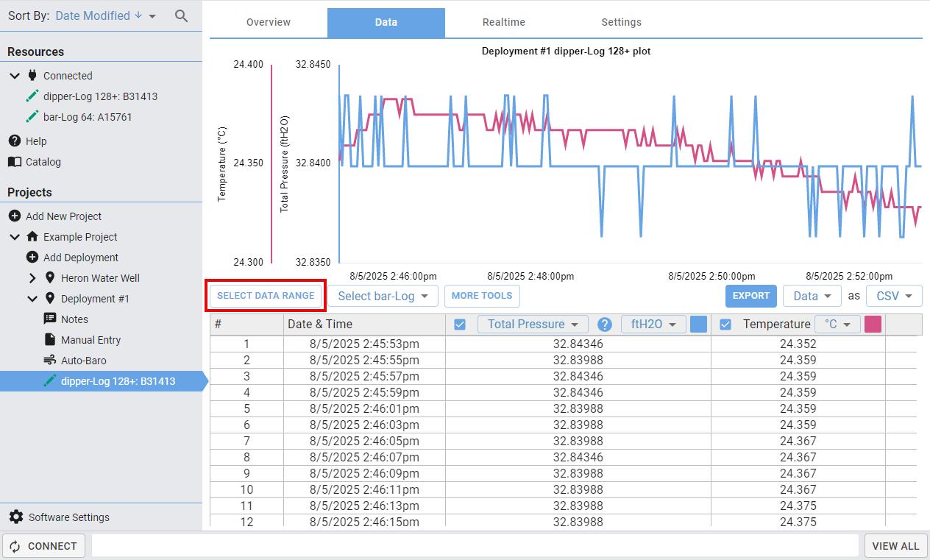
Task: Click the Auto-Baro wind icon
Action: pos(49,360)
